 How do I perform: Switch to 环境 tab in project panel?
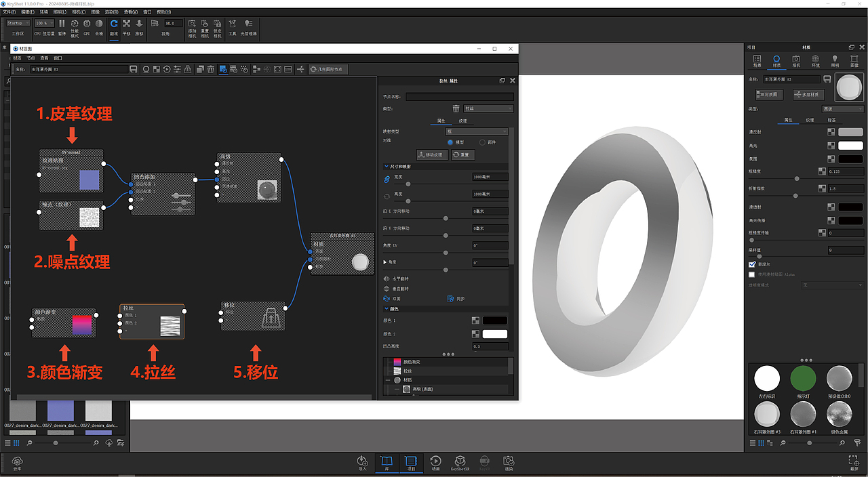815,62
